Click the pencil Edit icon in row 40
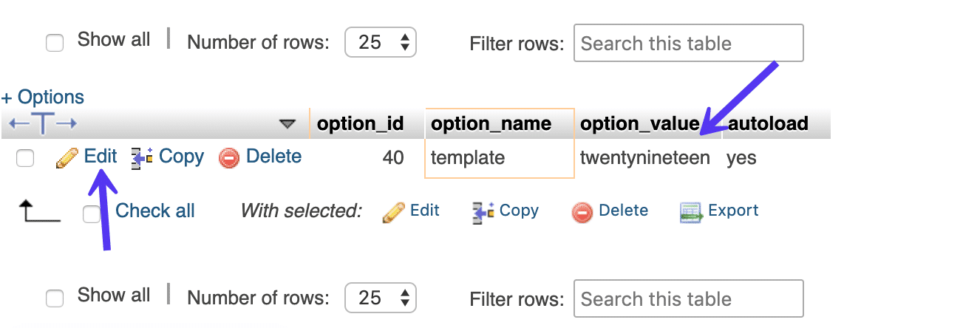 (67, 157)
